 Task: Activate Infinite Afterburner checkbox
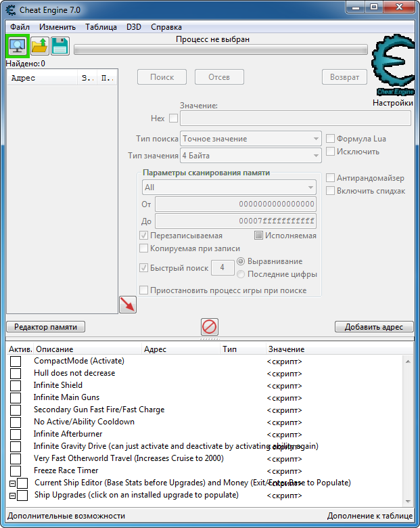16,435
